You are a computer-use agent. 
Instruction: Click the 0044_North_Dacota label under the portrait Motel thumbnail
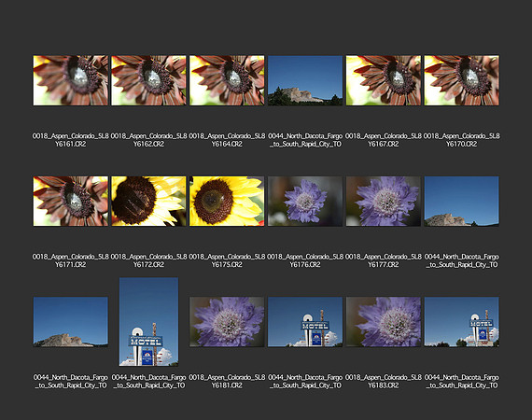148,382
